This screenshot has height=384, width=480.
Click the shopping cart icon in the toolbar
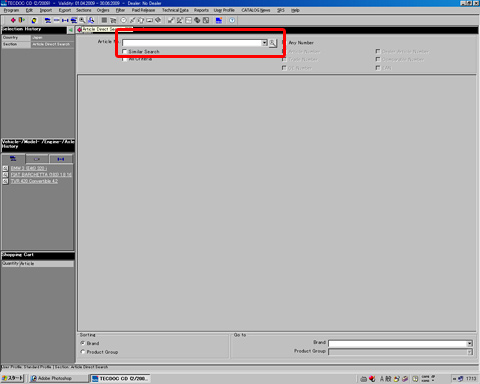coord(113,20)
